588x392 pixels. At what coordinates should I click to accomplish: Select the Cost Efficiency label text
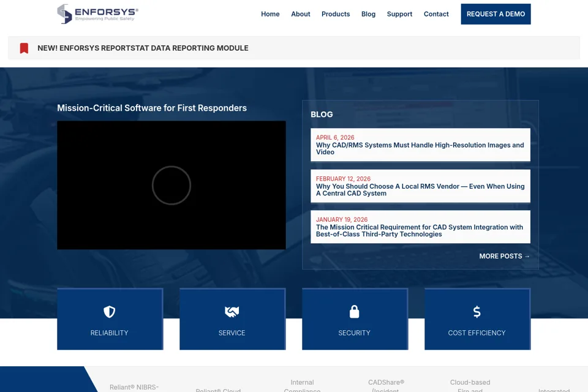(x=477, y=333)
